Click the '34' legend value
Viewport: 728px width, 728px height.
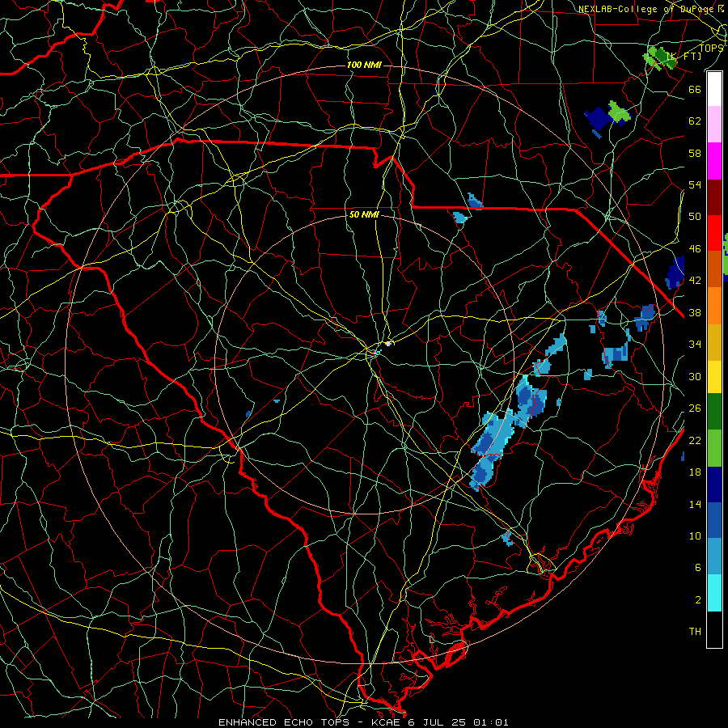[x=695, y=345]
